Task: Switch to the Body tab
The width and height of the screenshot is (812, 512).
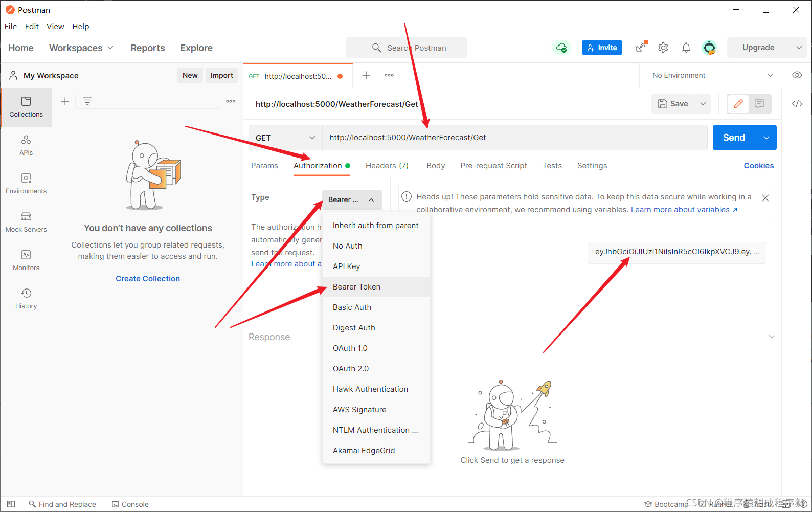Action: pos(436,165)
